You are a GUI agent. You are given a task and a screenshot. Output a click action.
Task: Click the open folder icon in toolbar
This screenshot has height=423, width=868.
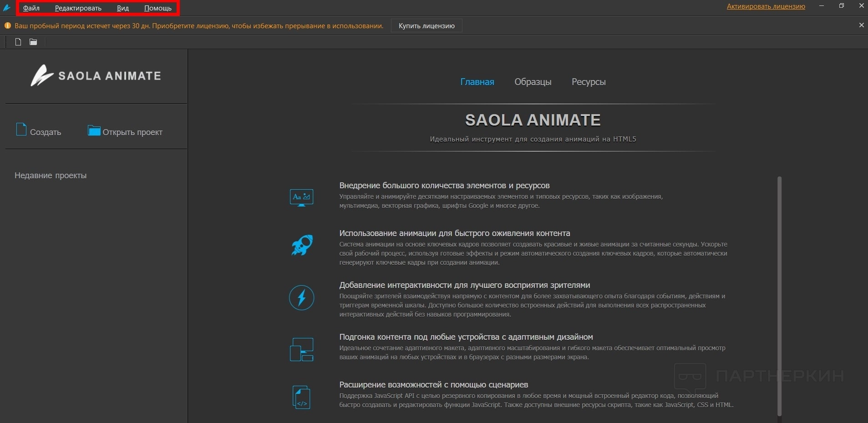[x=33, y=42]
